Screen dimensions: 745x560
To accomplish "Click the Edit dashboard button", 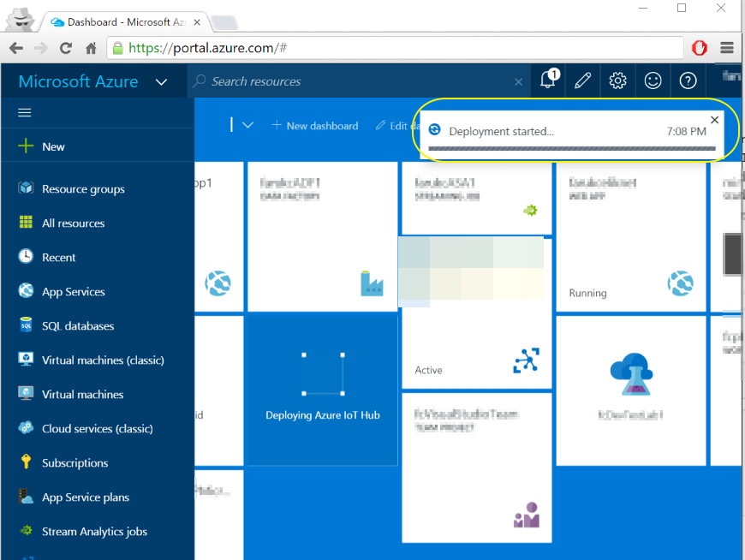I will click(x=397, y=125).
